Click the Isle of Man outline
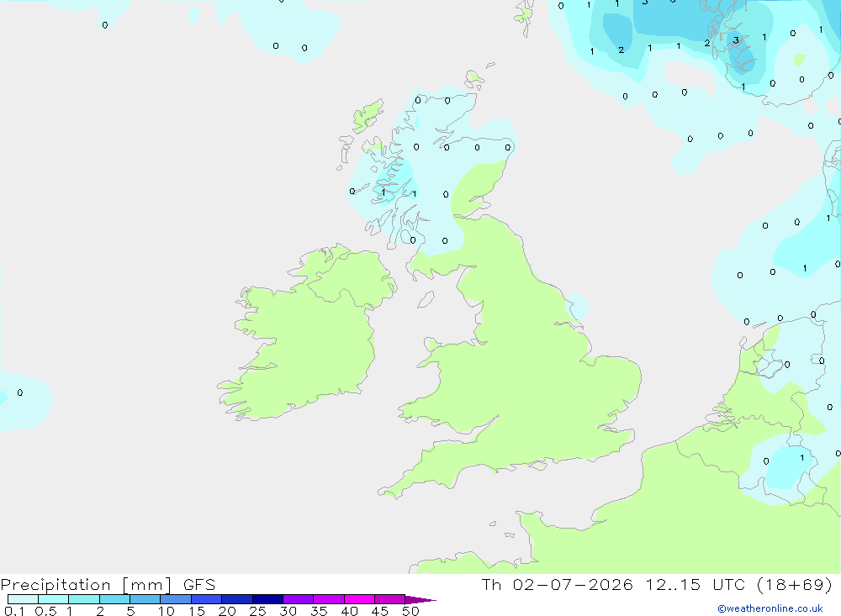The width and height of the screenshot is (841, 616). click(426, 299)
